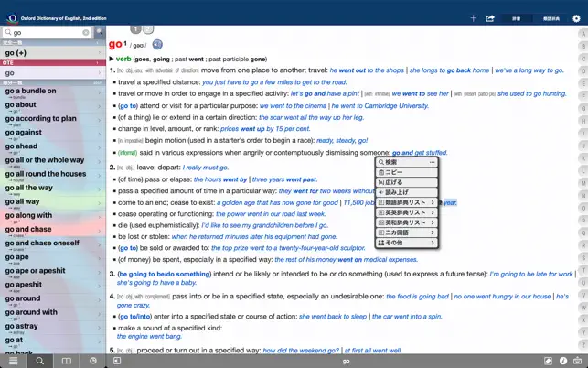Switch to the left dictionary tab in top bar
This screenshot has width=588, height=368.
(517, 18)
